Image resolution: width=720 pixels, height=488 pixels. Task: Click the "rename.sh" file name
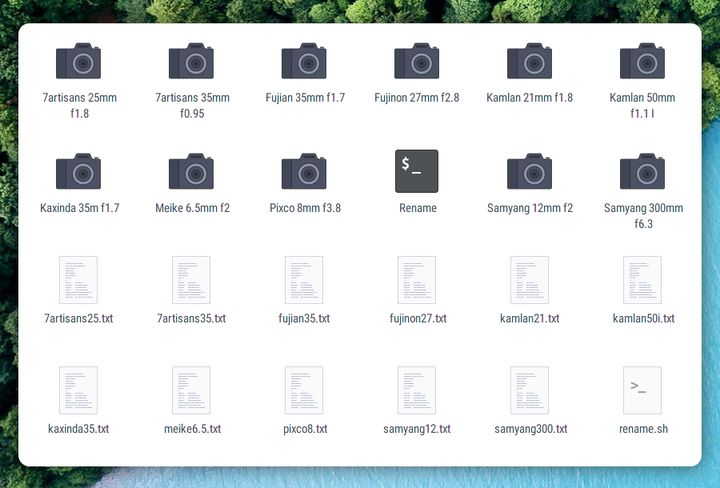coord(643,429)
